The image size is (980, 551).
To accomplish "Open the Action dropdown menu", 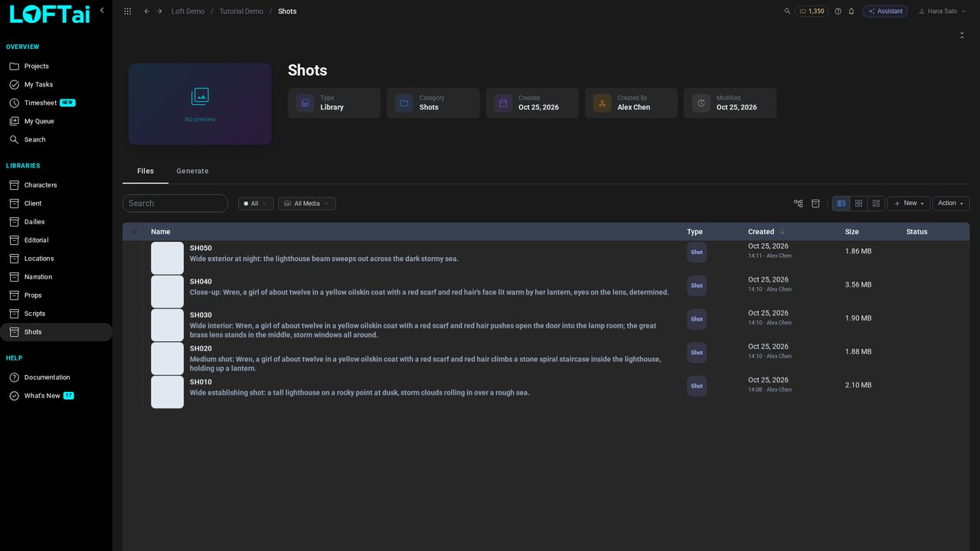I will point(951,204).
